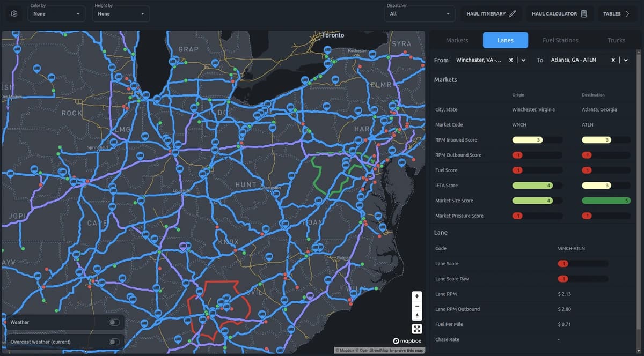The height and width of the screenshot is (356, 644).
Task: Switch to the Fuel Stations tab
Action: coord(560,40)
